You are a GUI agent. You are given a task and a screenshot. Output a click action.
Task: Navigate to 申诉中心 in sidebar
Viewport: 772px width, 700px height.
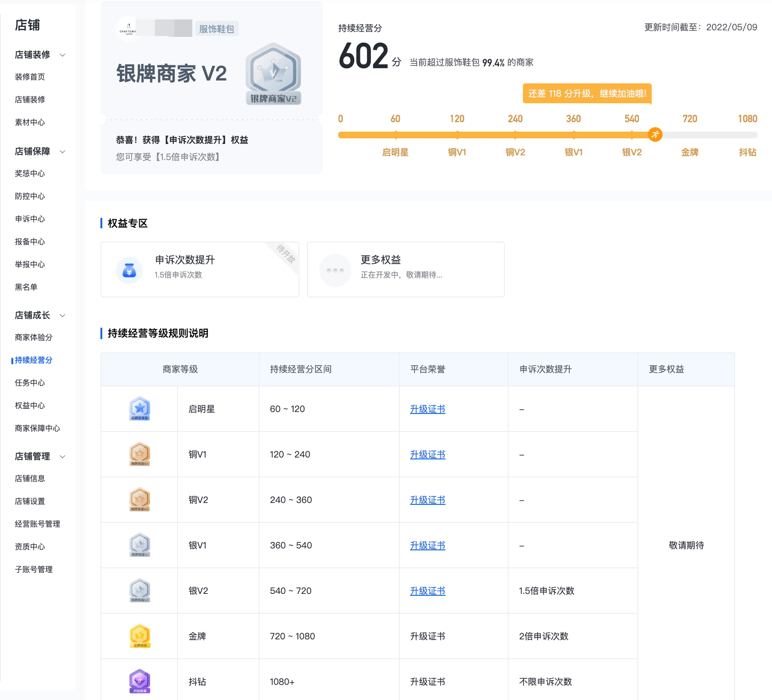coord(30,219)
